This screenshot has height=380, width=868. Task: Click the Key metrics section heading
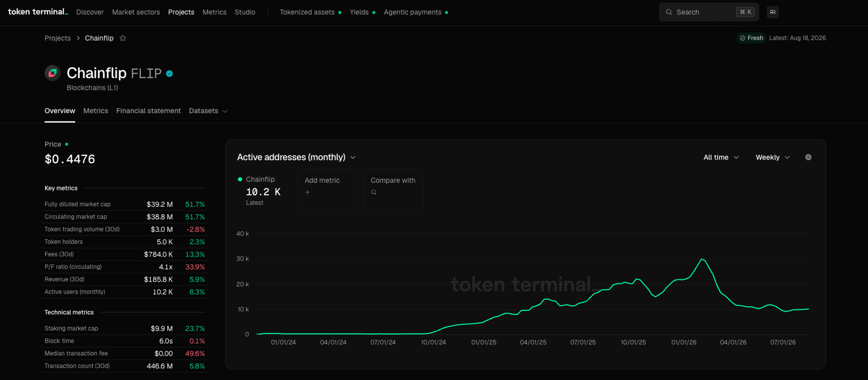click(x=61, y=188)
